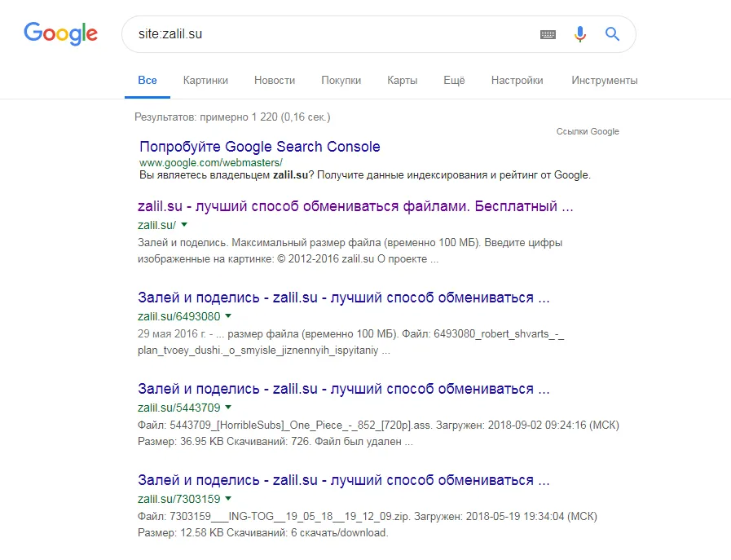
Task: Click the zalil.su/ green URL
Action: pos(156,225)
